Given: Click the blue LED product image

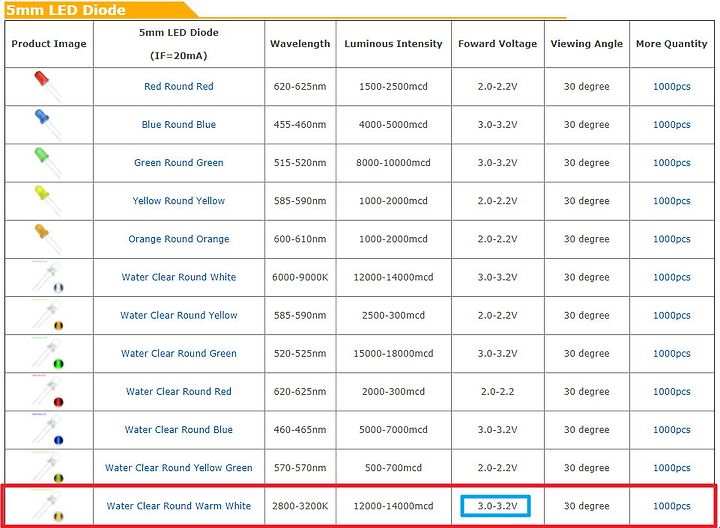Looking at the screenshot, I should (x=48, y=124).
